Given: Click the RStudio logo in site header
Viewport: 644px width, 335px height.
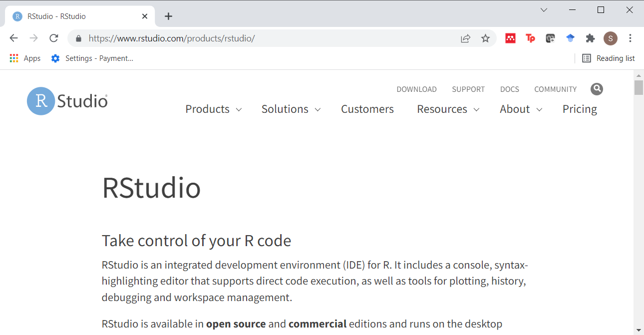Looking at the screenshot, I should pos(67,101).
